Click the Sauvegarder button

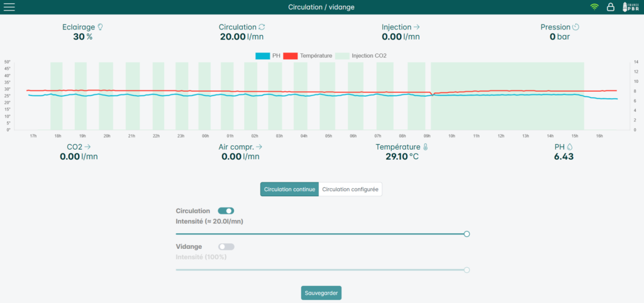point(321,293)
